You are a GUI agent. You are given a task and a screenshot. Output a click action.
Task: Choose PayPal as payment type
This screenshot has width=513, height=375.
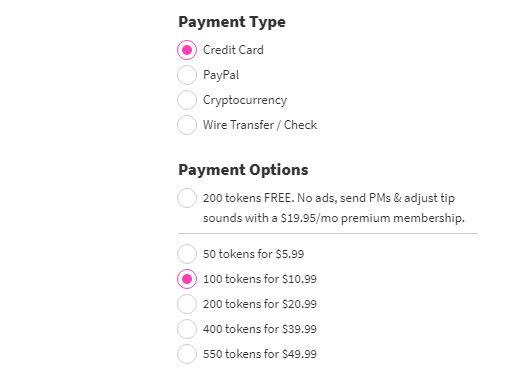click(x=187, y=75)
